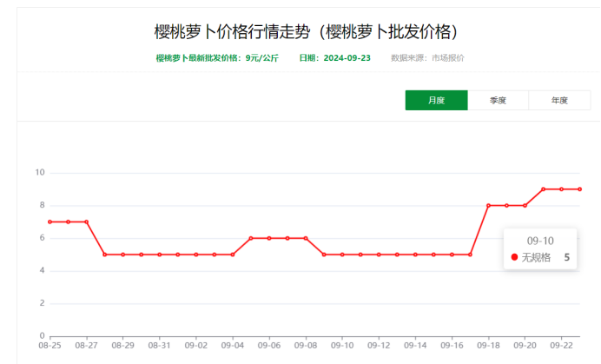Image resolution: width=601 pixels, height=364 pixels.
Task: Click the x-axis label 09-10
Action: pos(342,346)
